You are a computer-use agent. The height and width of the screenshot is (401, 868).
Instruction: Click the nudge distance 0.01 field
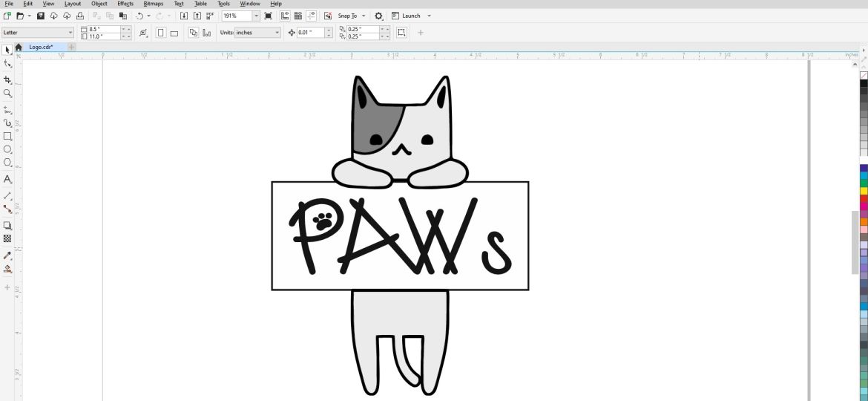pos(311,33)
